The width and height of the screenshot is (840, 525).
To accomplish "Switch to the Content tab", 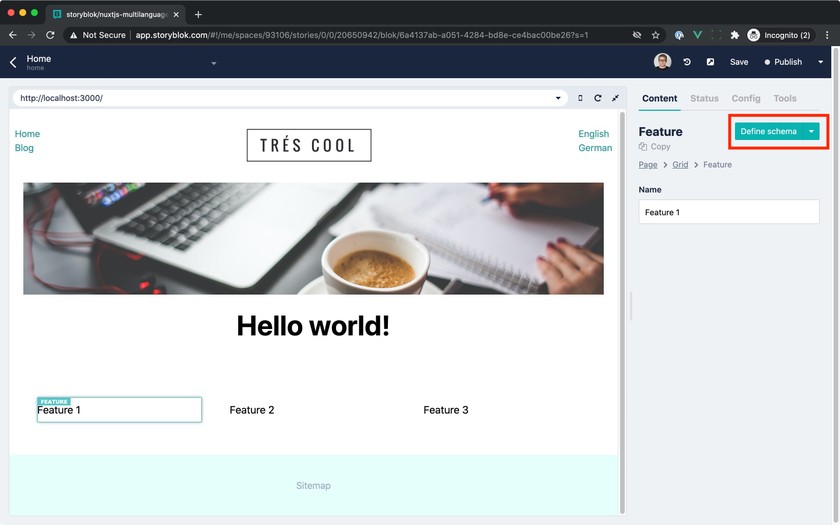I will (659, 99).
